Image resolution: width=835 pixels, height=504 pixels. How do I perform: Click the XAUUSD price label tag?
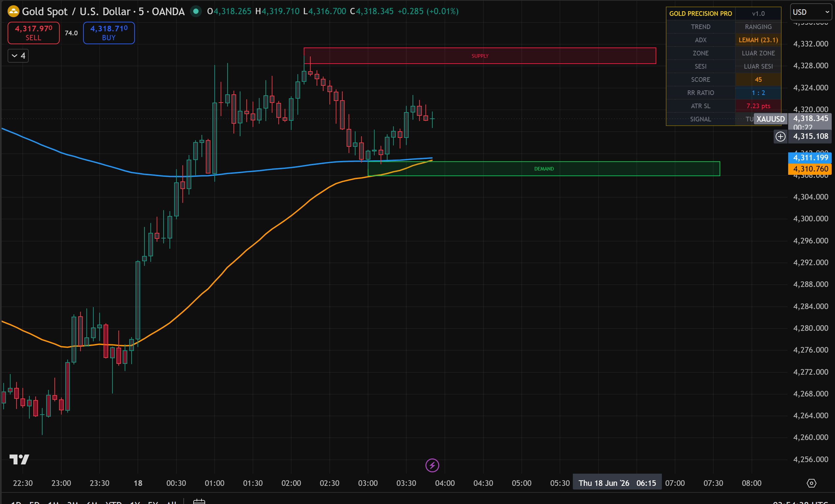771,119
